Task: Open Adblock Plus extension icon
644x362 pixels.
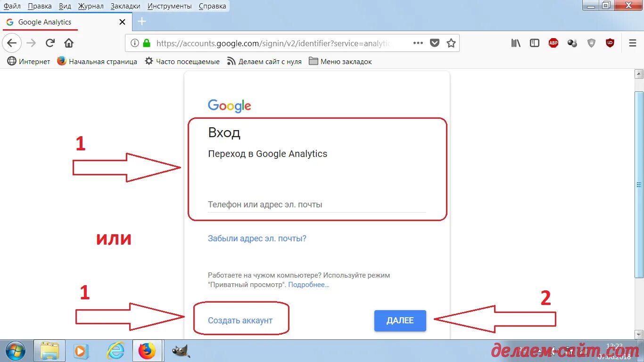Action: pyautogui.click(x=553, y=43)
